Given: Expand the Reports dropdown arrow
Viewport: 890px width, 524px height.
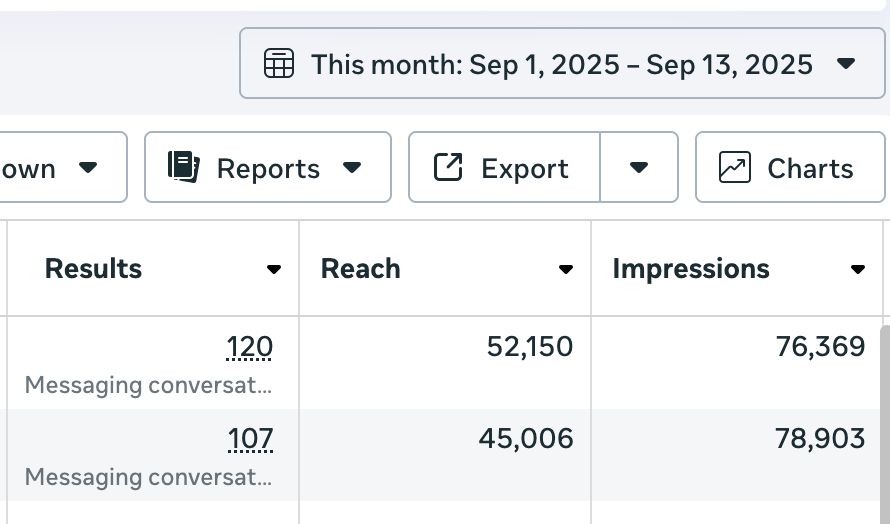Looking at the screenshot, I should [352, 168].
